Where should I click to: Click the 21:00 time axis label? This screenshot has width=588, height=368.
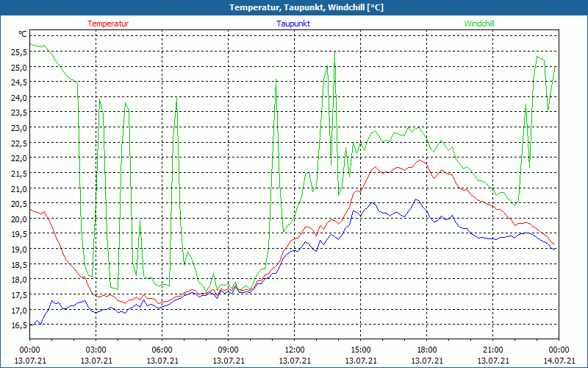pyautogui.click(x=492, y=350)
